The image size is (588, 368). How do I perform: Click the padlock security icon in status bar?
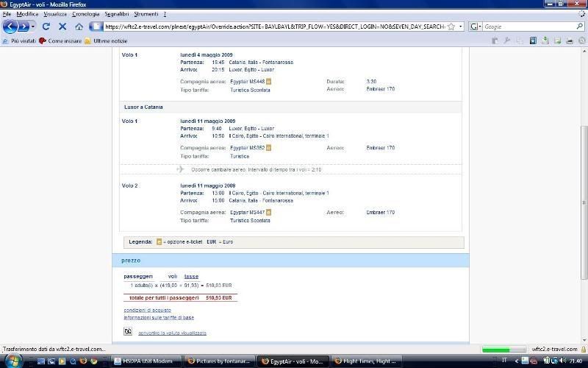[x=583, y=349]
